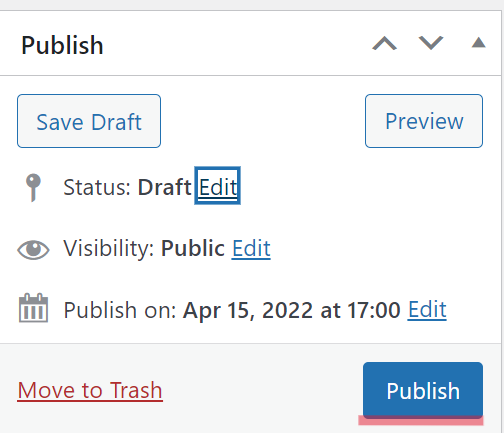Click the bold 'Public' visibility value
Screen dimensions: 504x433
193,248
